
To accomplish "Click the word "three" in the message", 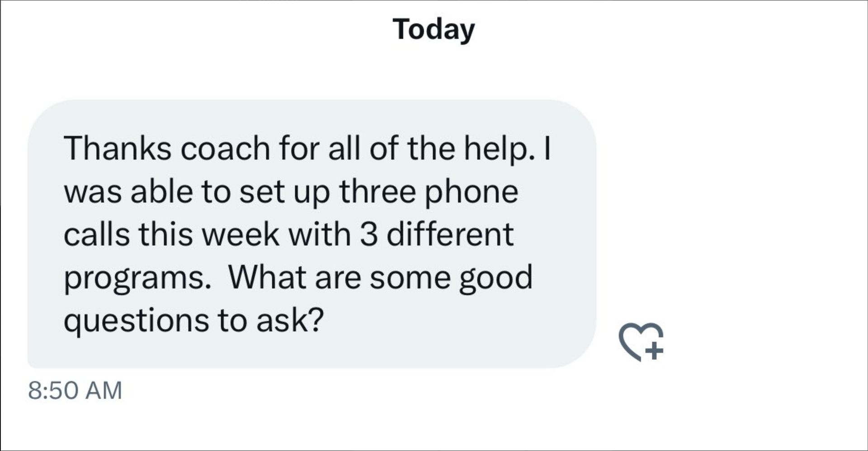I will pyautogui.click(x=377, y=192).
